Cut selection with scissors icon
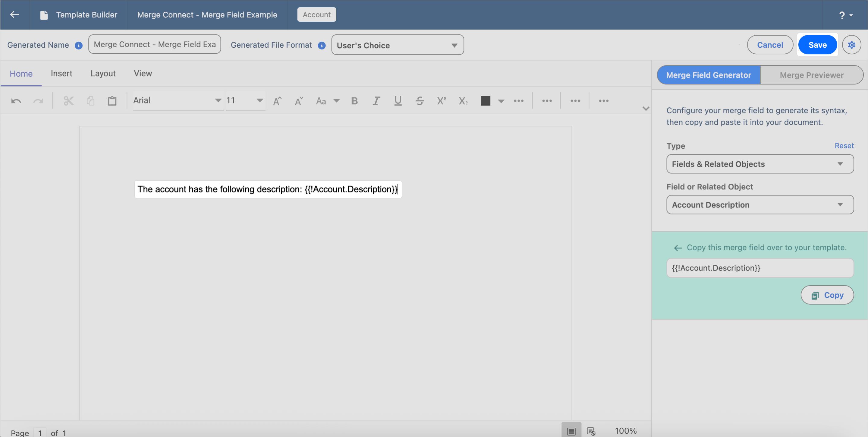The width and height of the screenshot is (868, 437). click(x=68, y=100)
